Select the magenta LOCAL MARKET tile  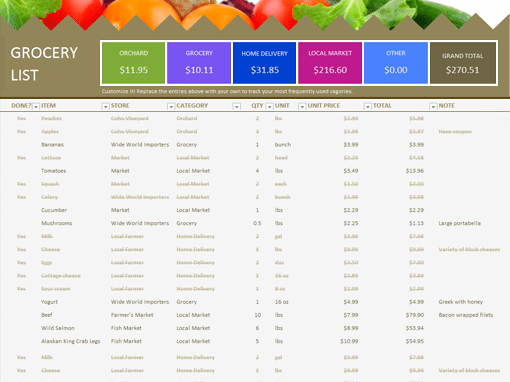click(x=330, y=63)
